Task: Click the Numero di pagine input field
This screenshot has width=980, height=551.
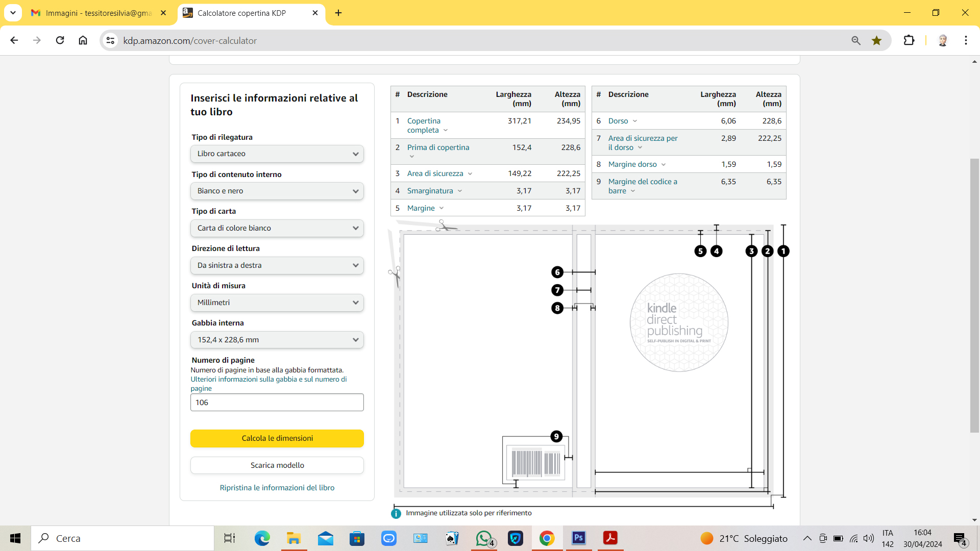Action: (x=277, y=402)
